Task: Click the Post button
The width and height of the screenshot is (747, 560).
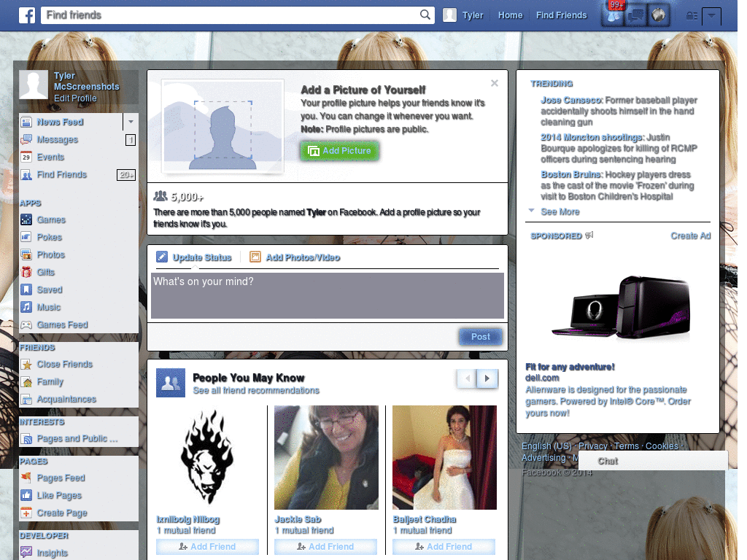Action: [480, 337]
